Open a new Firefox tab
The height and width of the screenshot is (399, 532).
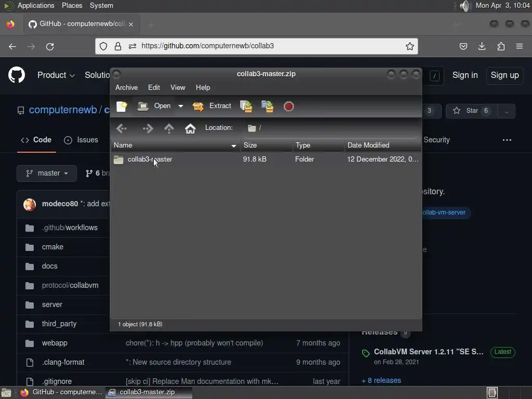coord(151,24)
